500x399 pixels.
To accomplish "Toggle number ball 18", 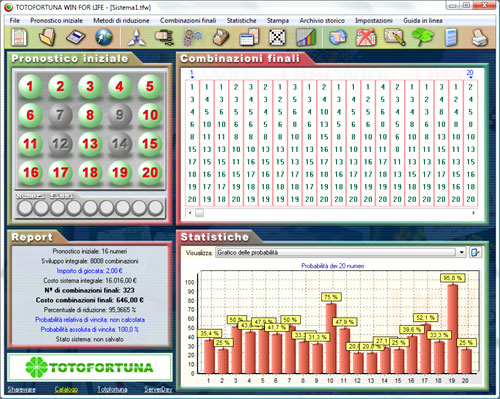I will pyautogui.click(x=90, y=173).
